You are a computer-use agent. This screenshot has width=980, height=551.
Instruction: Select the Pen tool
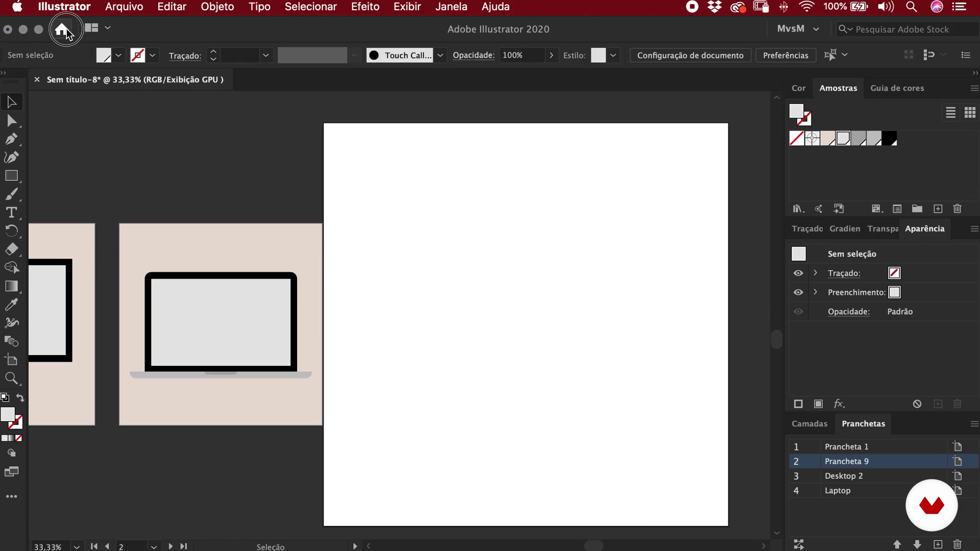(x=11, y=139)
